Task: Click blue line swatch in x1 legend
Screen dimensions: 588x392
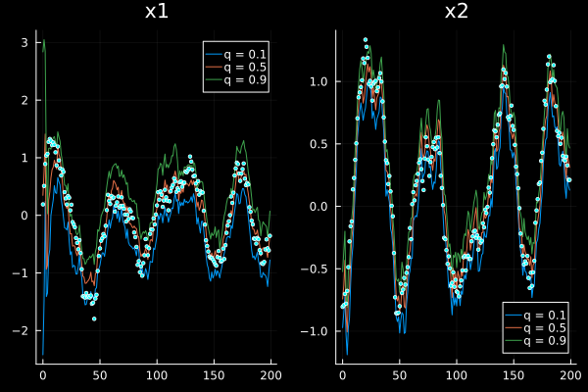Action: [216, 54]
